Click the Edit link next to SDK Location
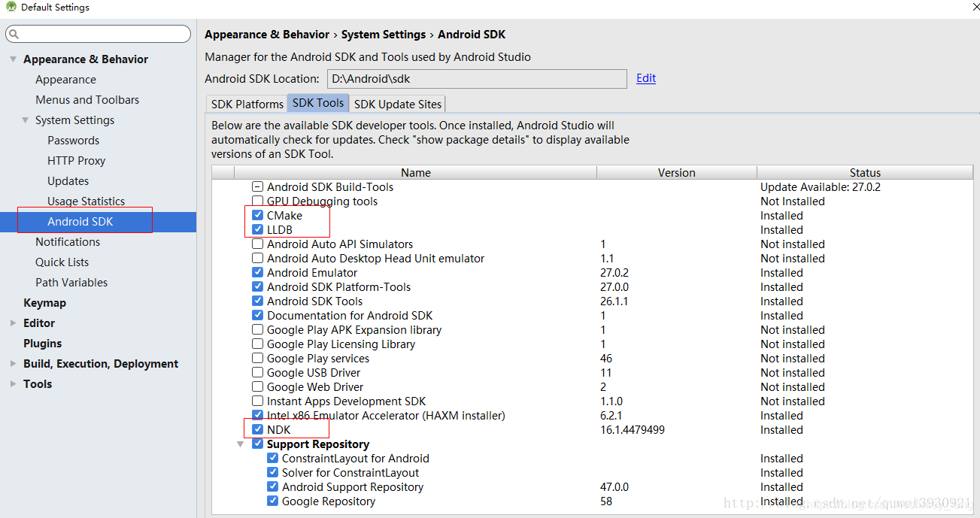Screen dimensions: 980x518 coord(645,78)
